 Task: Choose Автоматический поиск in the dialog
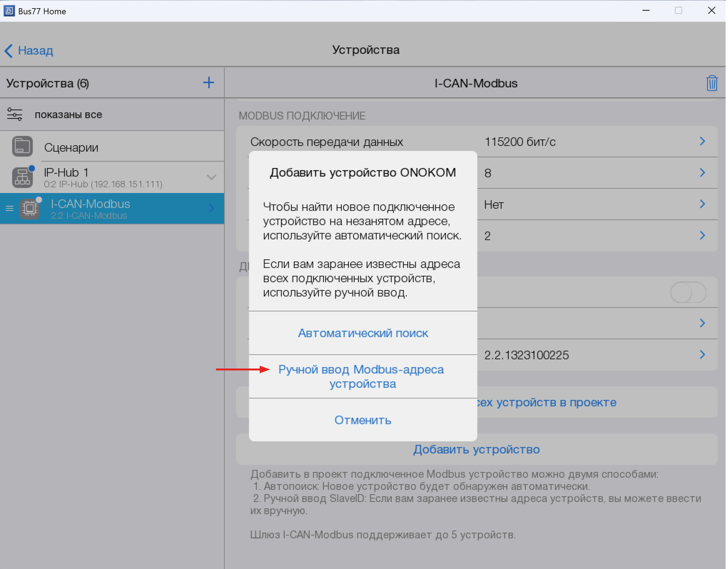(x=363, y=333)
